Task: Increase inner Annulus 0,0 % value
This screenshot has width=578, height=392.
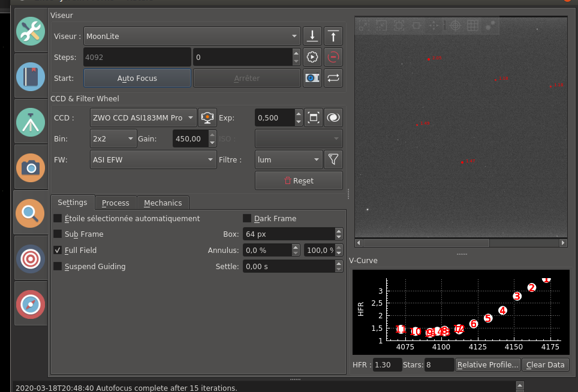Action: pyautogui.click(x=296, y=247)
